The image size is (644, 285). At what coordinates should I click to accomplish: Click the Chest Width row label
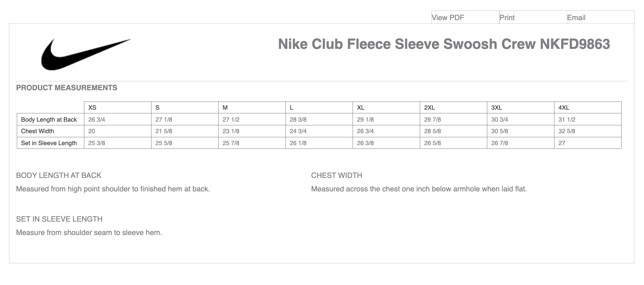37,131
